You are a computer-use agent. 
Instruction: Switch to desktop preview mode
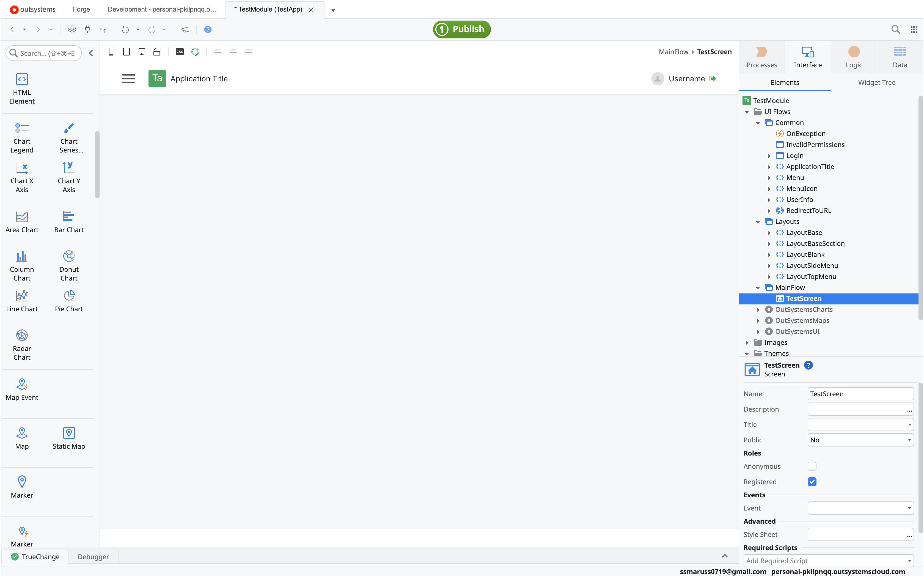click(x=142, y=52)
